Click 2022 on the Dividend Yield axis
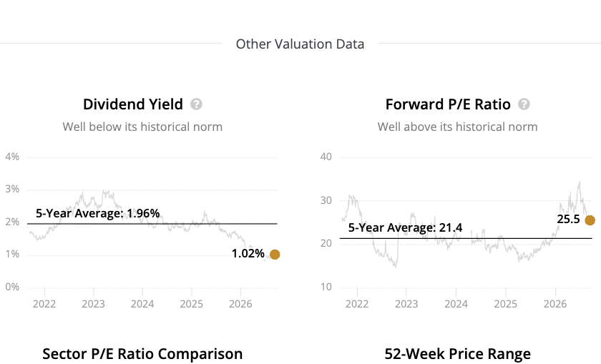The image size is (601, 364). [44, 304]
